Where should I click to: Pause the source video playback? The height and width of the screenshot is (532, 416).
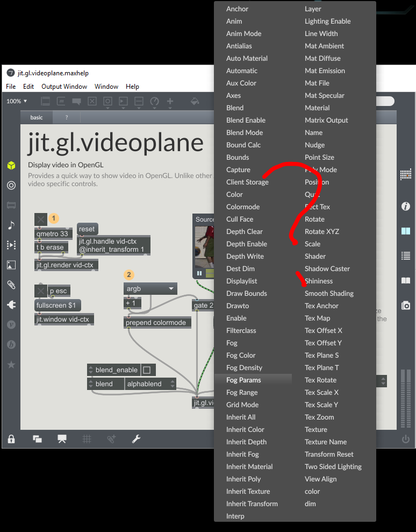tap(199, 273)
